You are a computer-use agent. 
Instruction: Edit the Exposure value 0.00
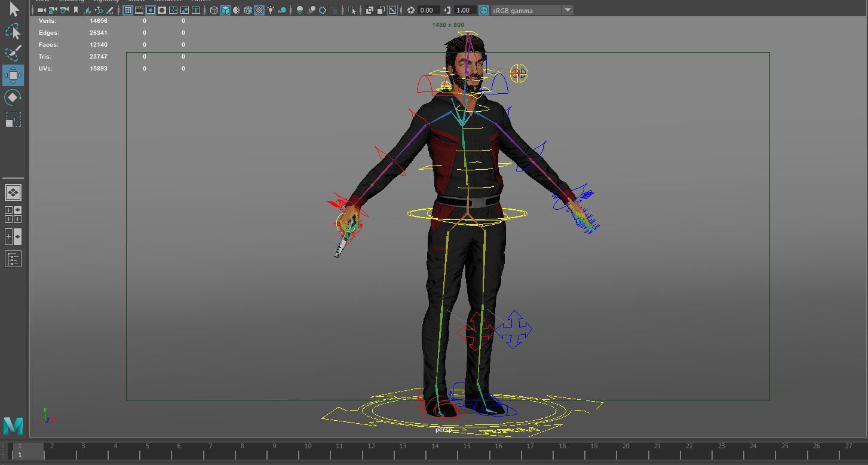[429, 10]
